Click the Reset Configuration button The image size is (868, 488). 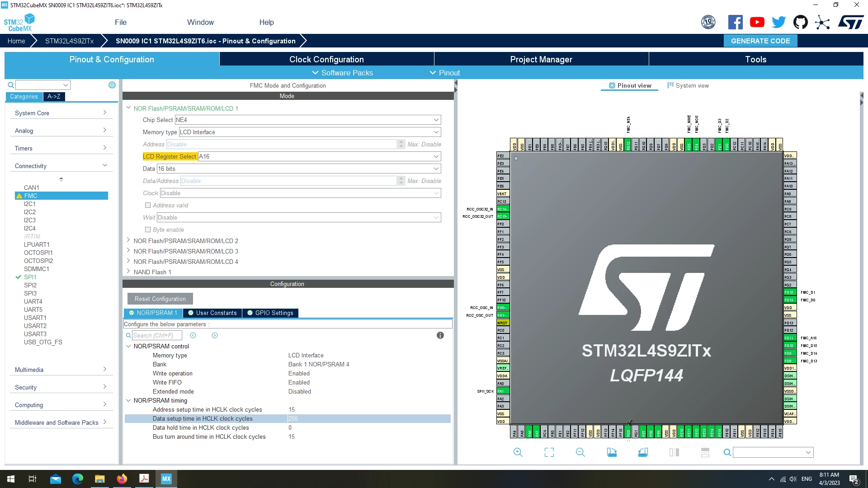point(160,299)
